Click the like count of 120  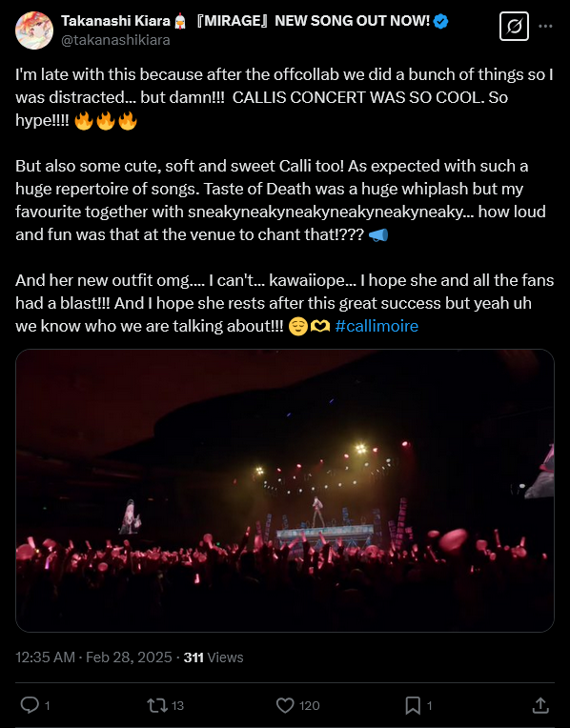310,706
